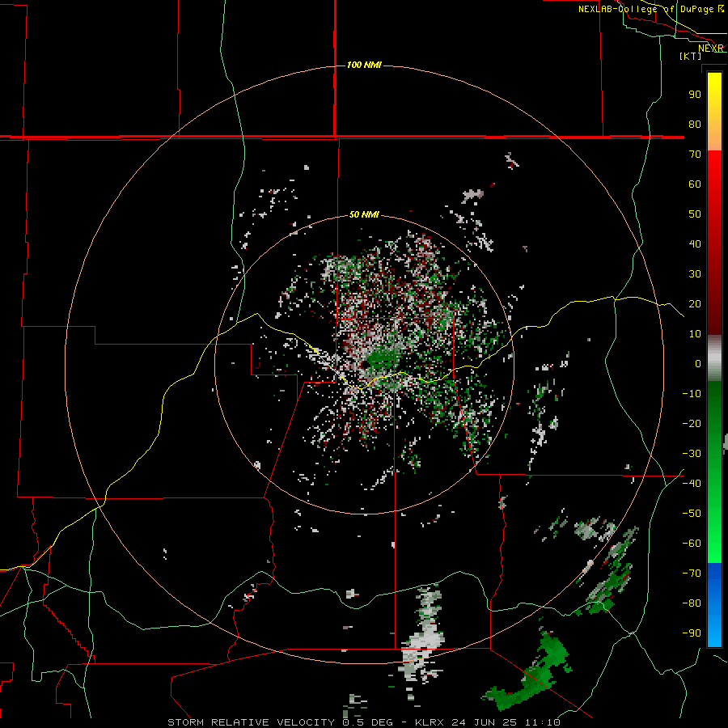This screenshot has width=728, height=728.
Task: Select the 80 value on velocity scale
Action: pos(695,125)
